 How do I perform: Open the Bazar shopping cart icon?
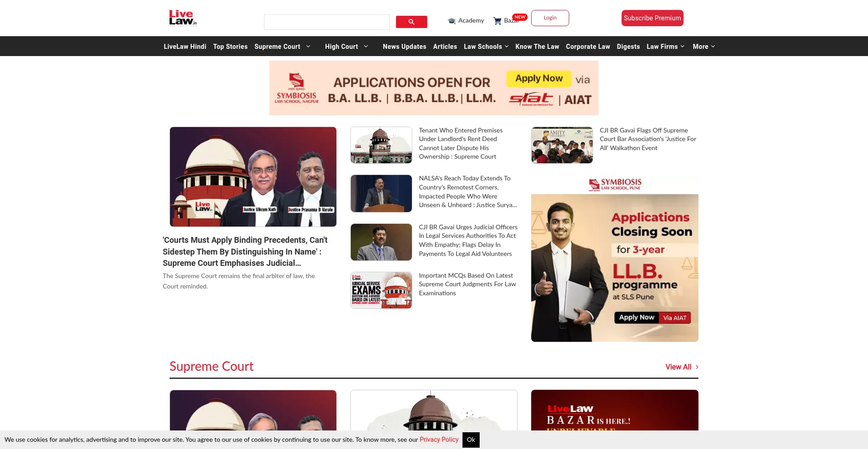pyautogui.click(x=497, y=21)
